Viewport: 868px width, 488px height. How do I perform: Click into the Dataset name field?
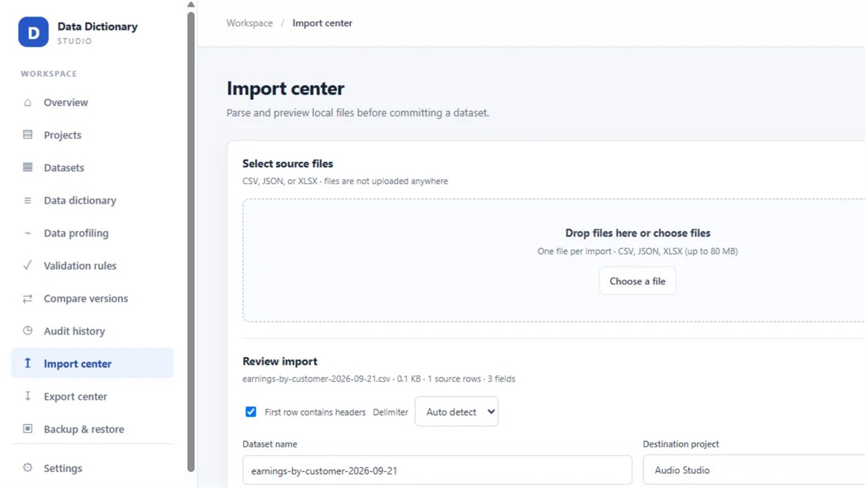point(437,470)
